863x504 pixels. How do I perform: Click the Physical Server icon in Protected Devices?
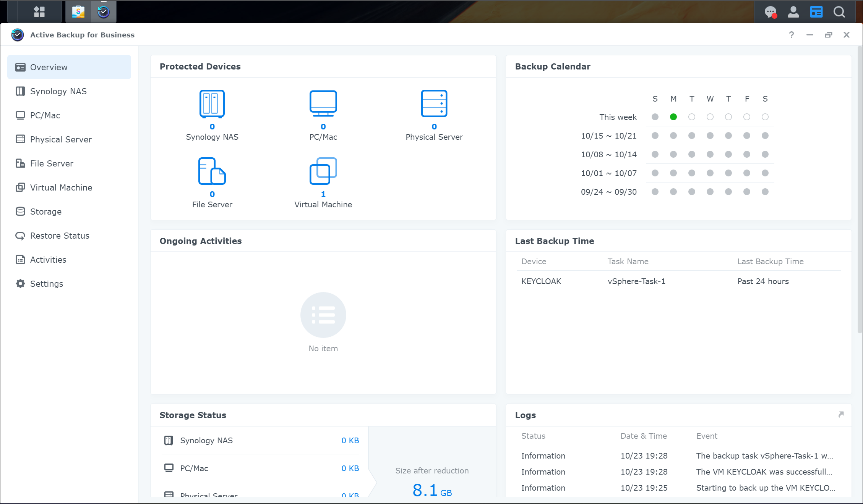(x=434, y=104)
